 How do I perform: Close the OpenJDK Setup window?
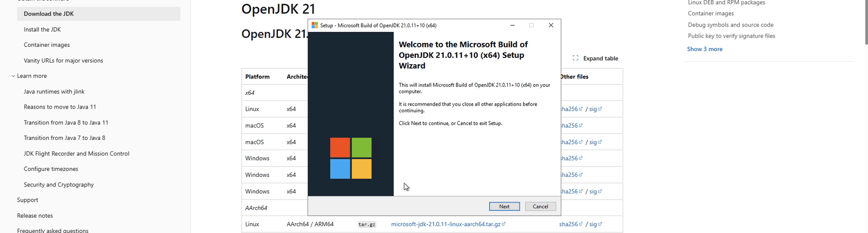click(x=551, y=25)
